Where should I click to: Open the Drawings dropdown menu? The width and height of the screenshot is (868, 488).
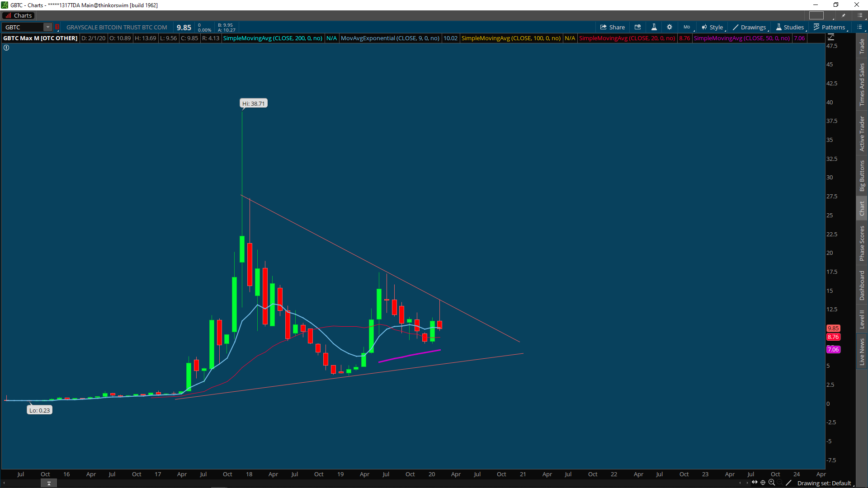tap(750, 27)
